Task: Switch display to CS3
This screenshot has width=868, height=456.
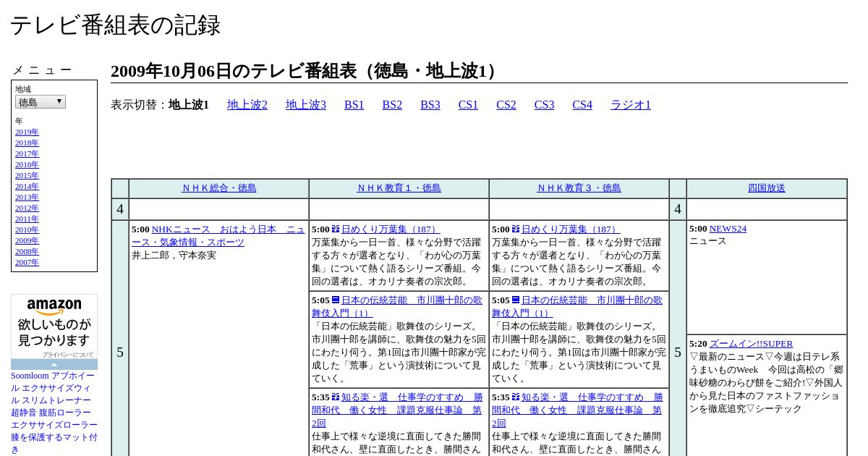Action: (x=545, y=105)
